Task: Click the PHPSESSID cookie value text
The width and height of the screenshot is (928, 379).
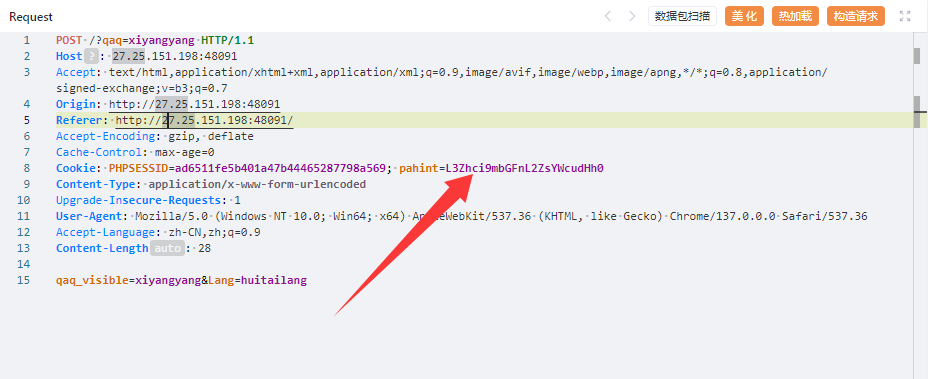Action: pos(281,168)
